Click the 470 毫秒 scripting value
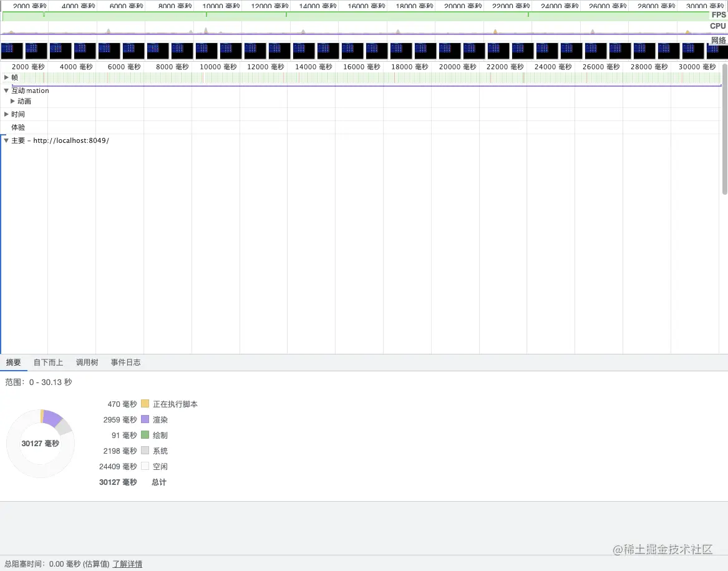 pyautogui.click(x=122, y=404)
